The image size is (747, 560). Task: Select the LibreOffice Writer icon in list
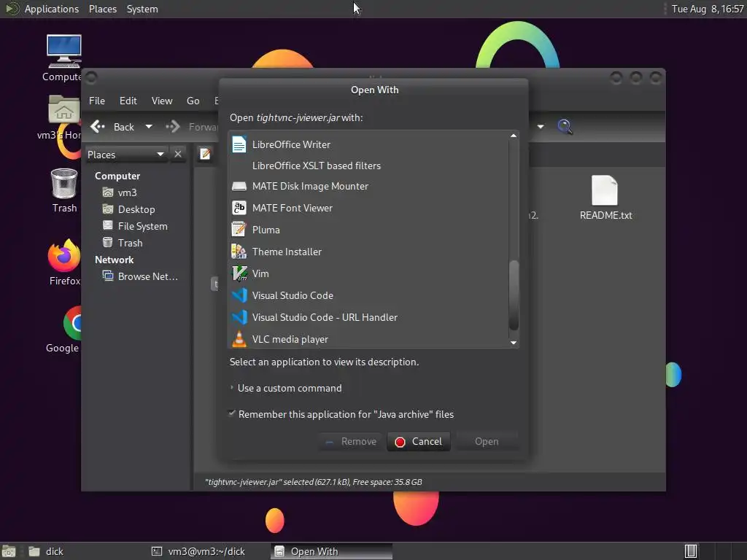click(x=239, y=144)
